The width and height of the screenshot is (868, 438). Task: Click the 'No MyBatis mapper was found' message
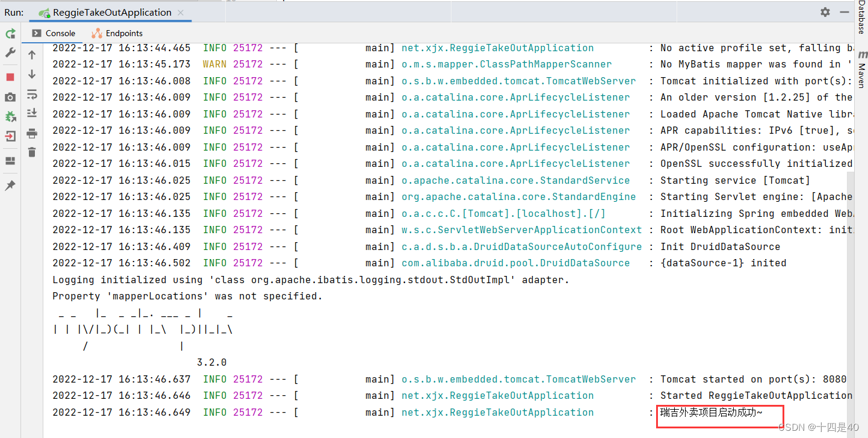coord(757,64)
